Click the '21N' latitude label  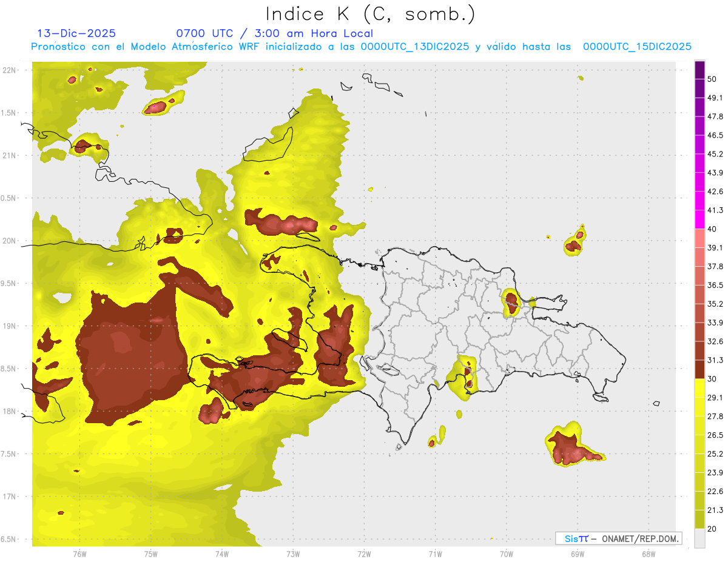[10, 156]
